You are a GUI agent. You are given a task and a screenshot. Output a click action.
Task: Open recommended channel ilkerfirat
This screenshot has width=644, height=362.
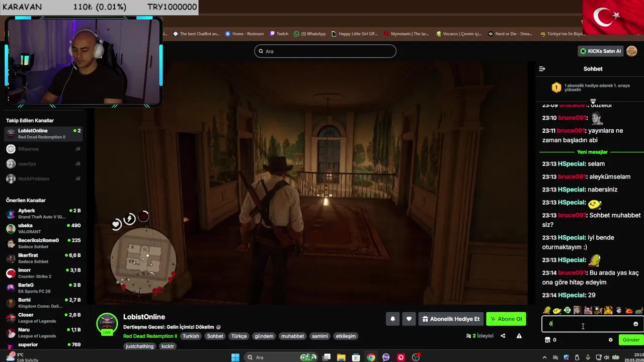pos(44,258)
